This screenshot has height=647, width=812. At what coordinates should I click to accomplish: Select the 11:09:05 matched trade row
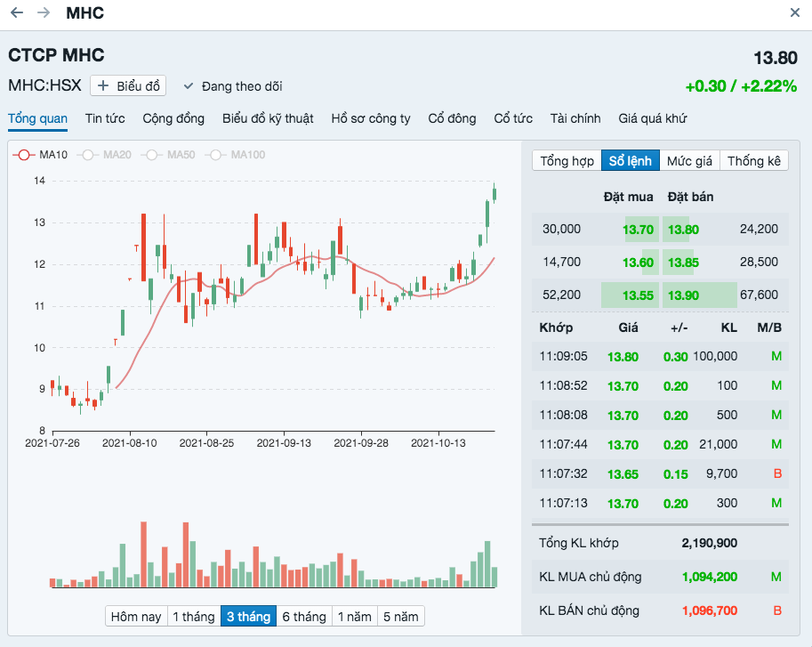[x=660, y=356]
